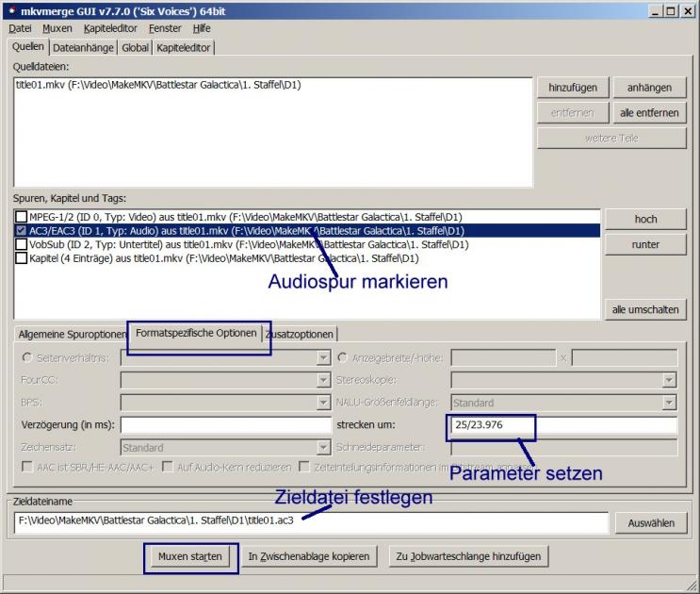Click the Schneideparameter input field

click(x=563, y=447)
